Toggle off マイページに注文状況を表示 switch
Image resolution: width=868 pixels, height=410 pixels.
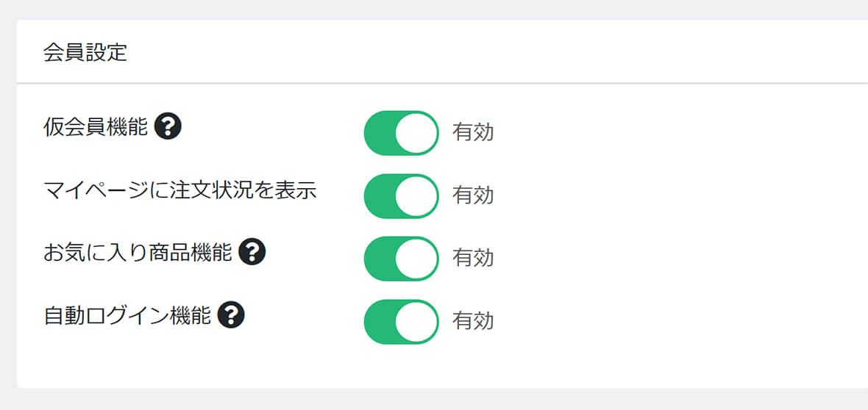point(402,196)
